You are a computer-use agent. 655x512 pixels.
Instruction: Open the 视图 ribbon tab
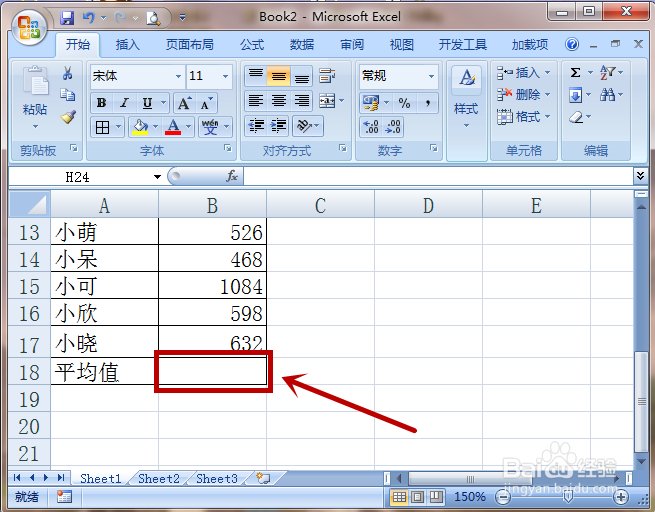pos(401,44)
